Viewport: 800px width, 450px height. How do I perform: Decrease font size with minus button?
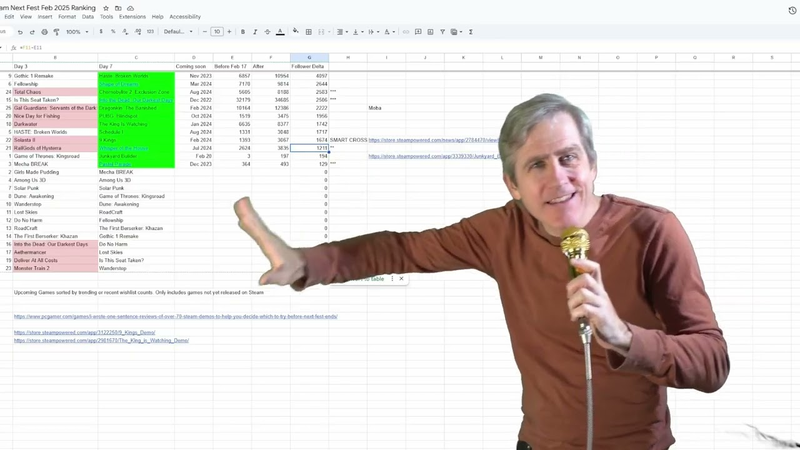[205, 32]
